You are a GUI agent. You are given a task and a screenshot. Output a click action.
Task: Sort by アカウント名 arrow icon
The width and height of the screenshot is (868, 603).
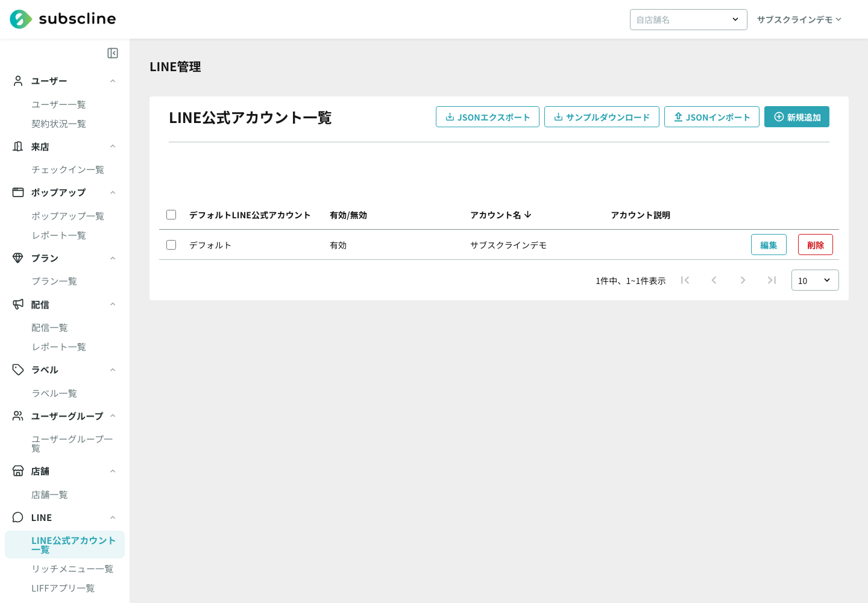[528, 215]
